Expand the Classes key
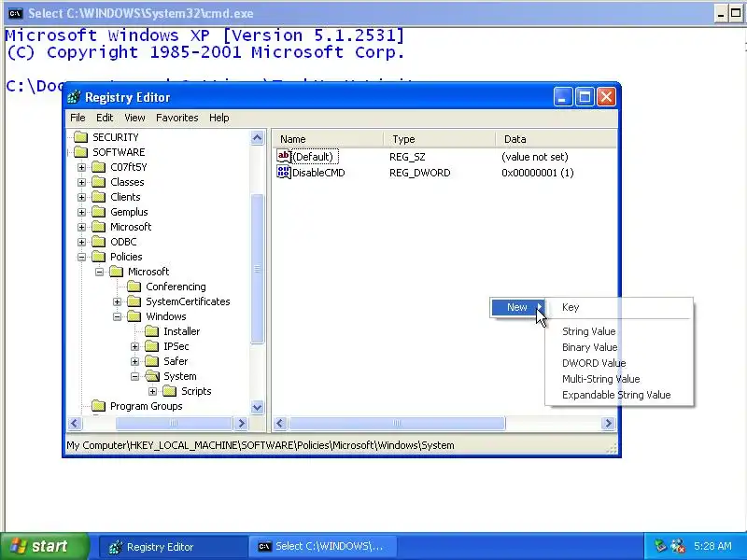Image resolution: width=747 pixels, height=560 pixels. (x=81, y=182)
